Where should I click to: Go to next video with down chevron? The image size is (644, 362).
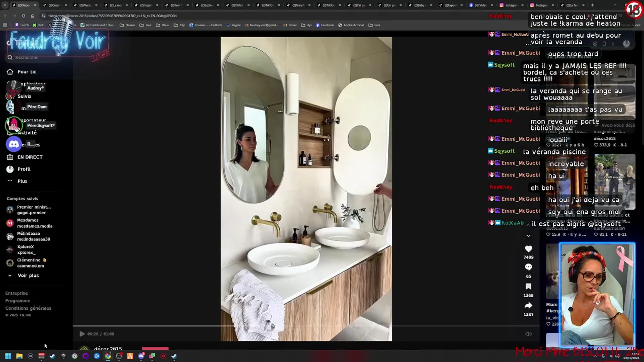click(528, 235)
